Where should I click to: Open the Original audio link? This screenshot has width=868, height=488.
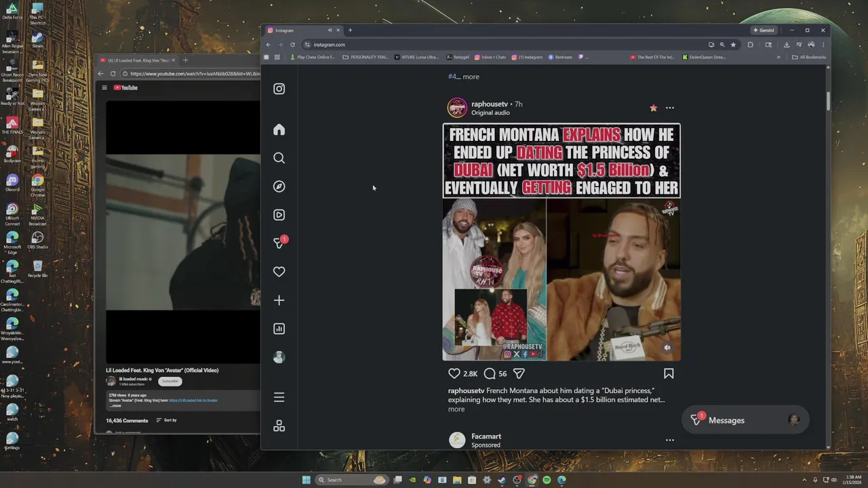tap(490, 113)
